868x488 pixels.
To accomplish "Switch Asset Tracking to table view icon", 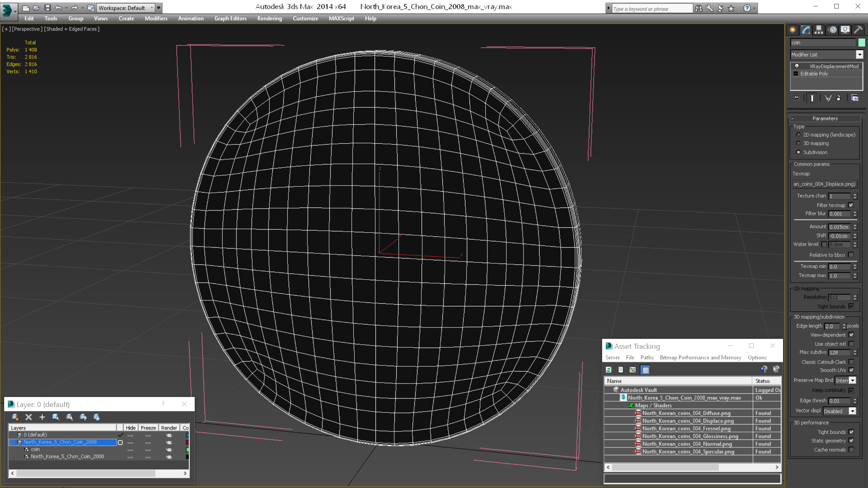I will pyautogui.click(x=646, y=370).
